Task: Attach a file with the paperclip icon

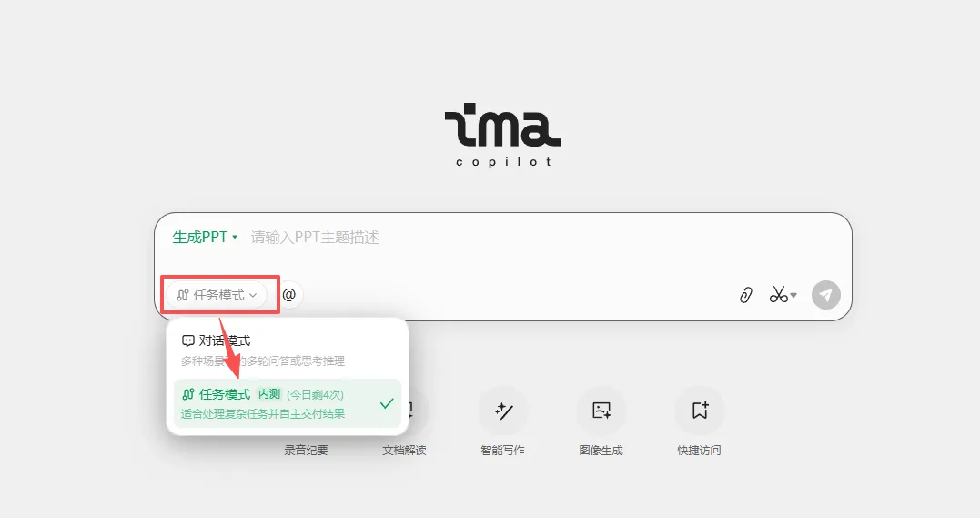Action: 745,295
